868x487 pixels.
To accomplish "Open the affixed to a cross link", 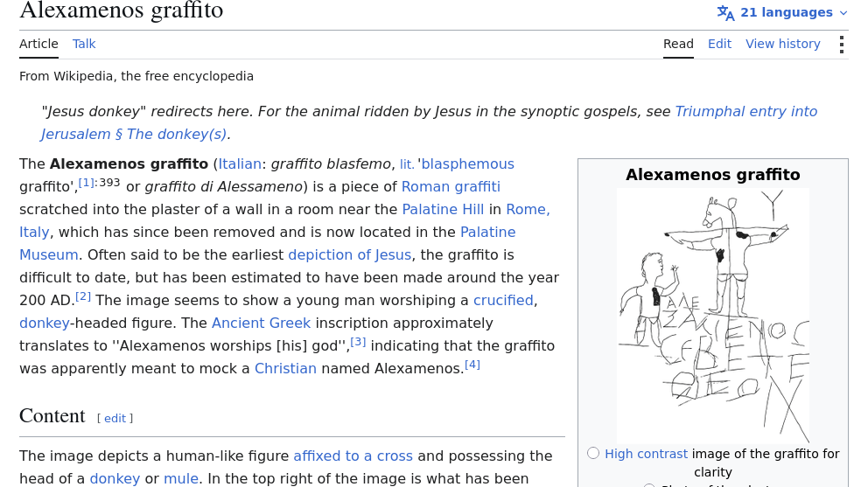I will (353, 456).
